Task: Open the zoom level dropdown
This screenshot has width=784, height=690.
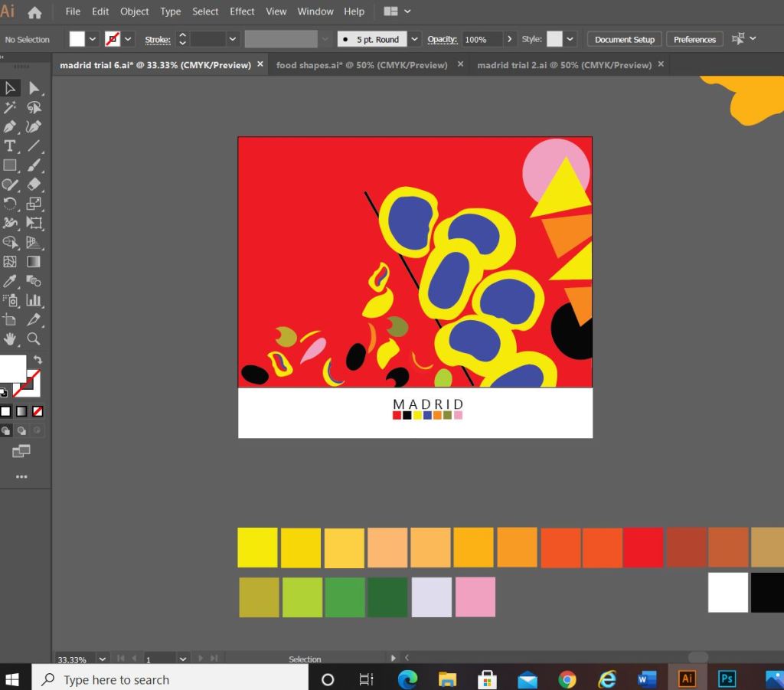Action: [103, 659]
